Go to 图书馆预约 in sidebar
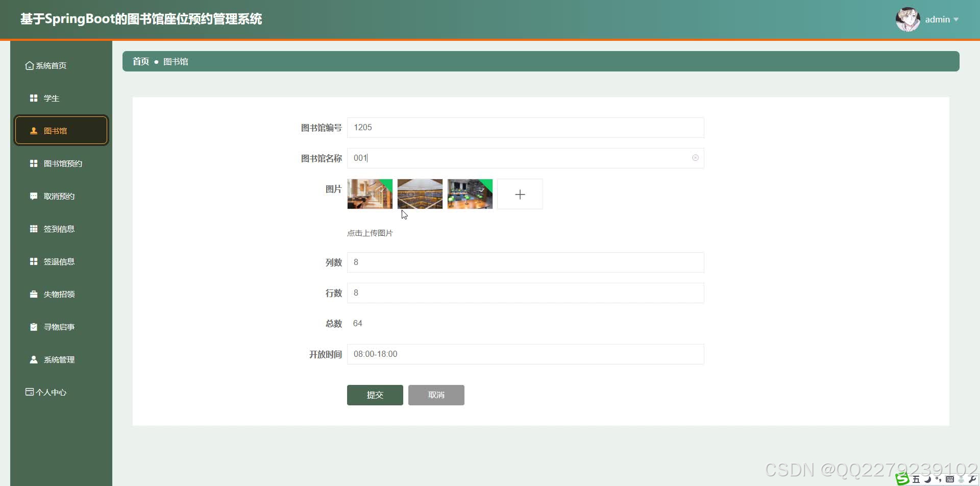The height and width of the screenshot is (486, 980). tap(61, 163)
